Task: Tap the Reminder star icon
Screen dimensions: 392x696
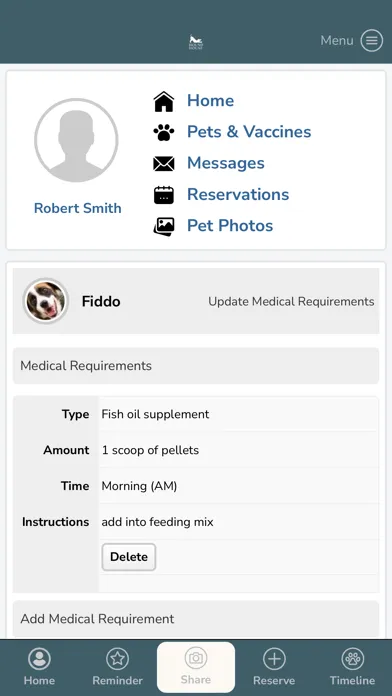Action: point(118,659)
